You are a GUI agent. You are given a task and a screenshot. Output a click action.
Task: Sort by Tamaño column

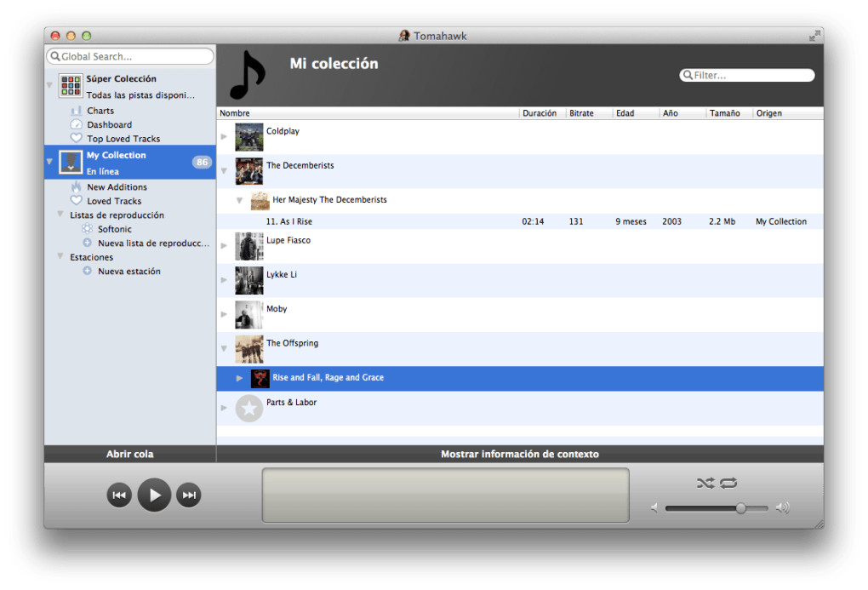pyautogui.click(x=730, y=113)
